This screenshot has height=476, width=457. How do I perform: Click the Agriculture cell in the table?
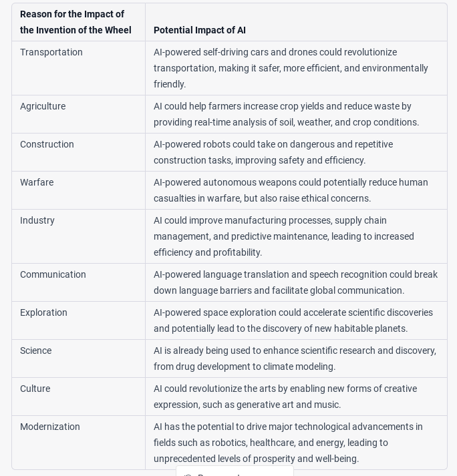[43, 106]
